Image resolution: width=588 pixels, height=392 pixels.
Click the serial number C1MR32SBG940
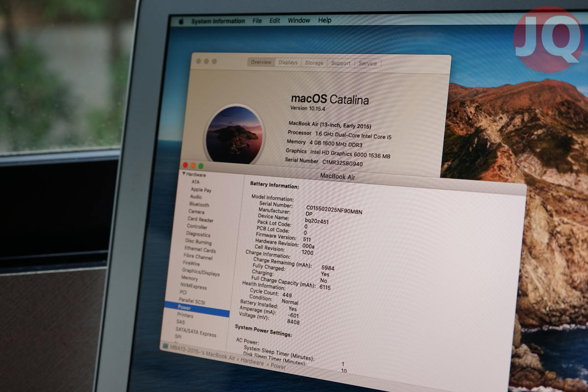342,162
